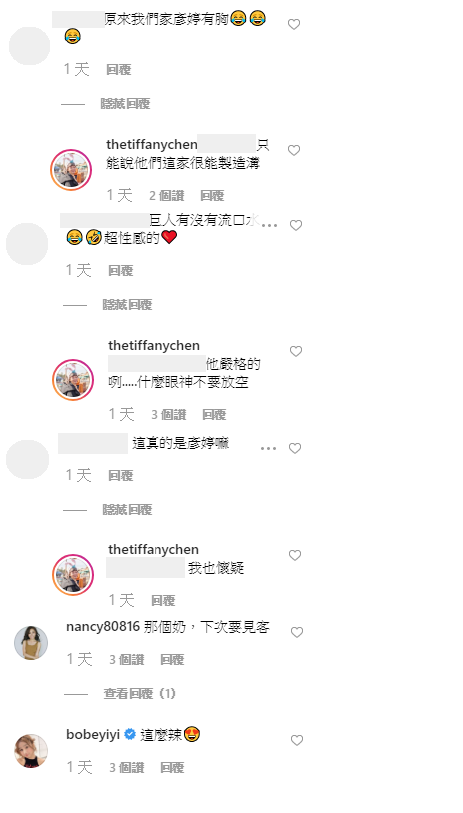This screenshot has height=813, width=463.
Task: Collapse replies under the first comment
Action: [x=125, y=104]
